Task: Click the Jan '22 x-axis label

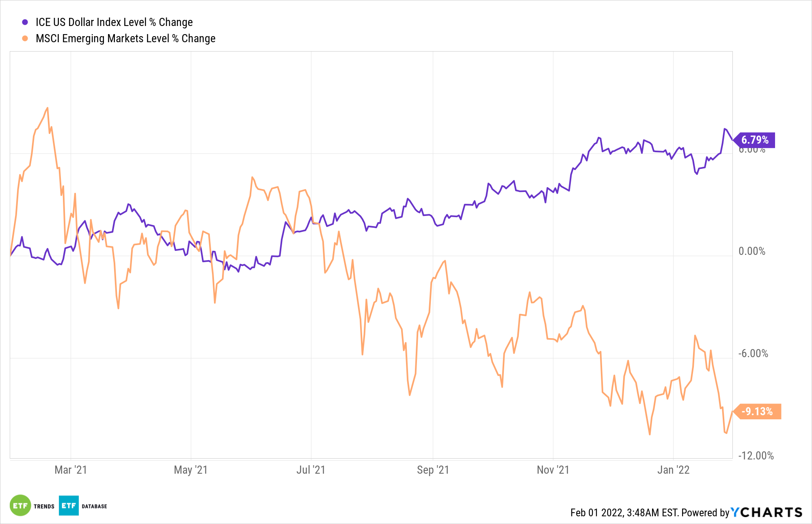Action: pyautogui.click(x=673, y=470)
